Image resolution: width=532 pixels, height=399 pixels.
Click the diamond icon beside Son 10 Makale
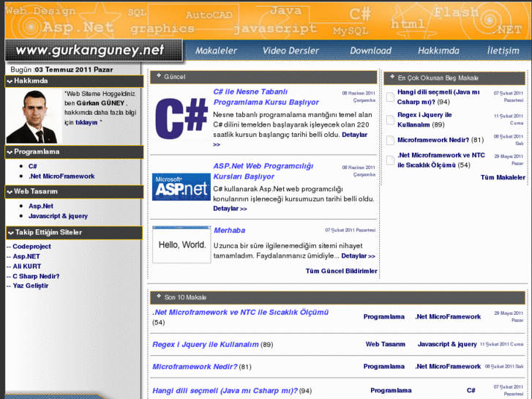point(159,296)
